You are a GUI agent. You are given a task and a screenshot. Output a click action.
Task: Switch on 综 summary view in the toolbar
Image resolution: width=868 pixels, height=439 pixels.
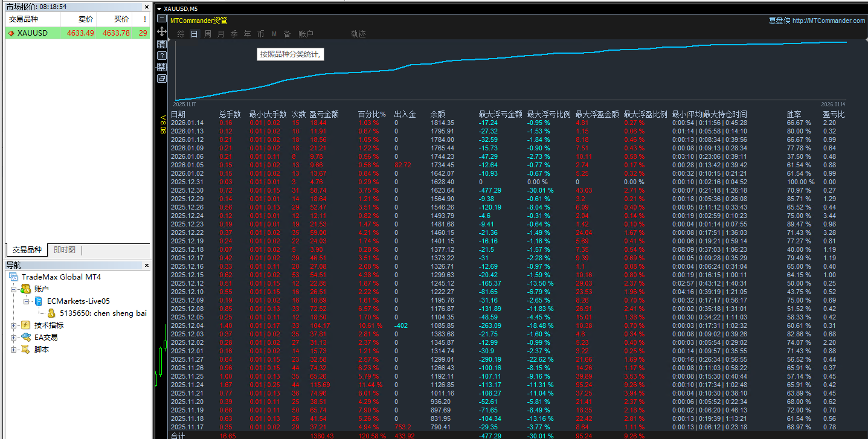[x=181, y=34]
